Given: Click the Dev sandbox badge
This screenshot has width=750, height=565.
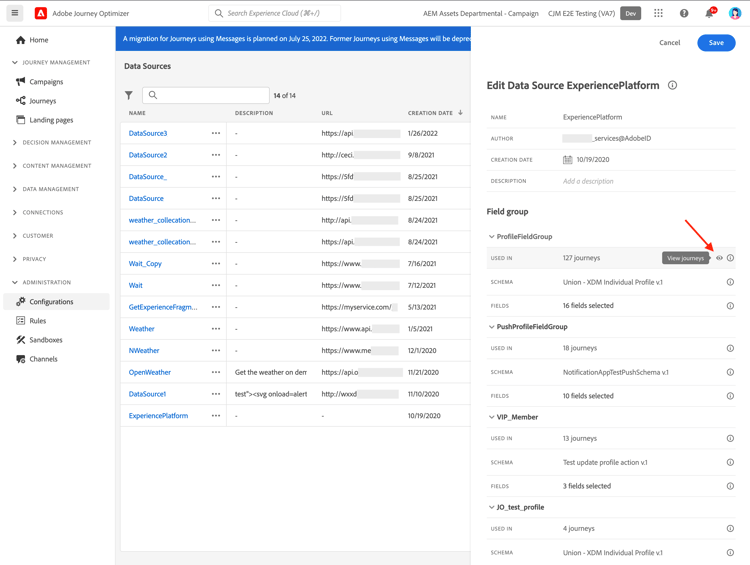Looking at the screenshot, I should pyautogui.click(x=630, y=13).
